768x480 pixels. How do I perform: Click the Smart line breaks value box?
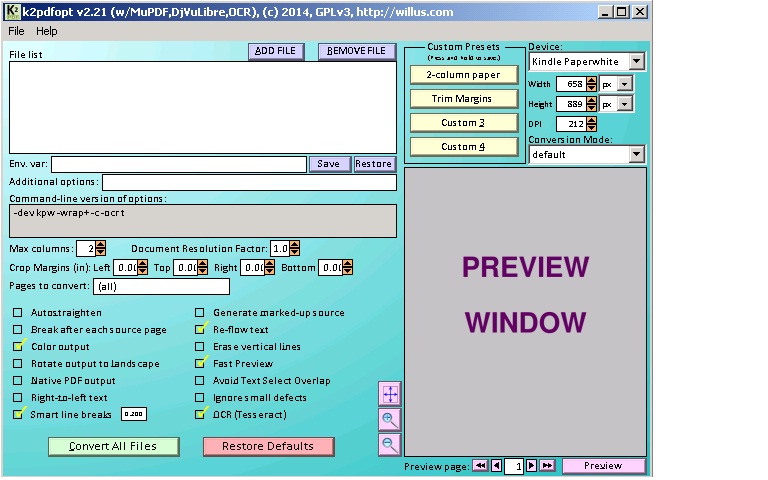134,414
